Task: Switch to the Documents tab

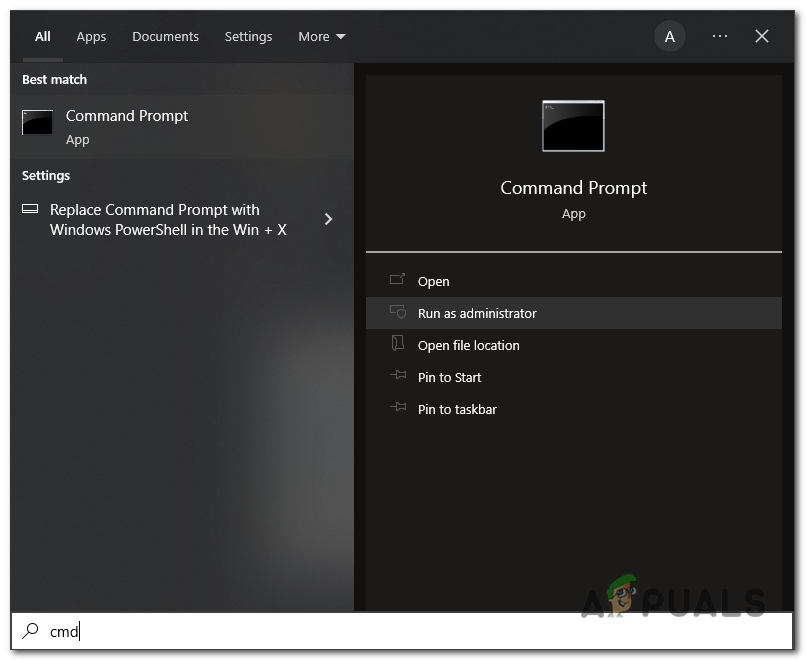Action: (x=165, y=37)
